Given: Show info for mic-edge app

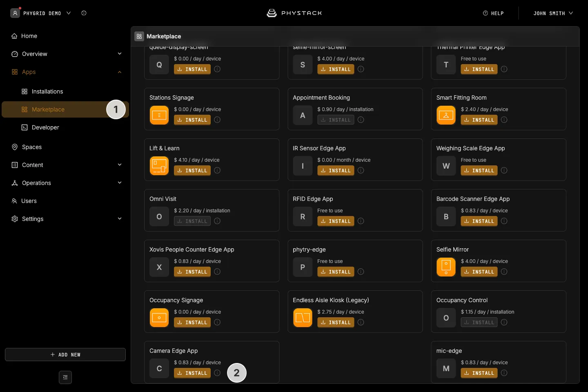Looking at the screenshot, I should point(504,373).
